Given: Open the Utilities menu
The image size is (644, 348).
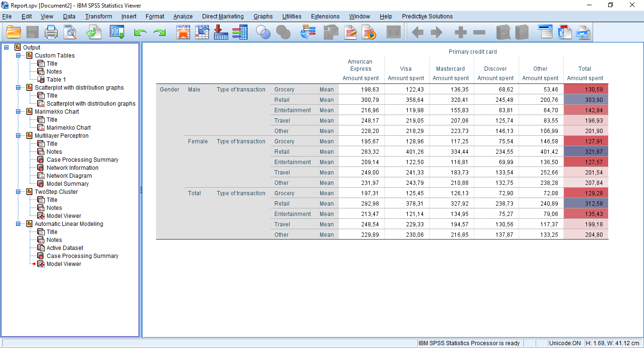Looking at the screenshot, I should 292,16.
